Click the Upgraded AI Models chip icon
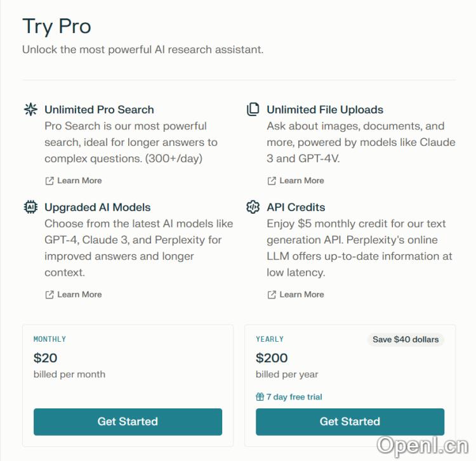Viewport: 476px width, 461px height. click(30, 207)
